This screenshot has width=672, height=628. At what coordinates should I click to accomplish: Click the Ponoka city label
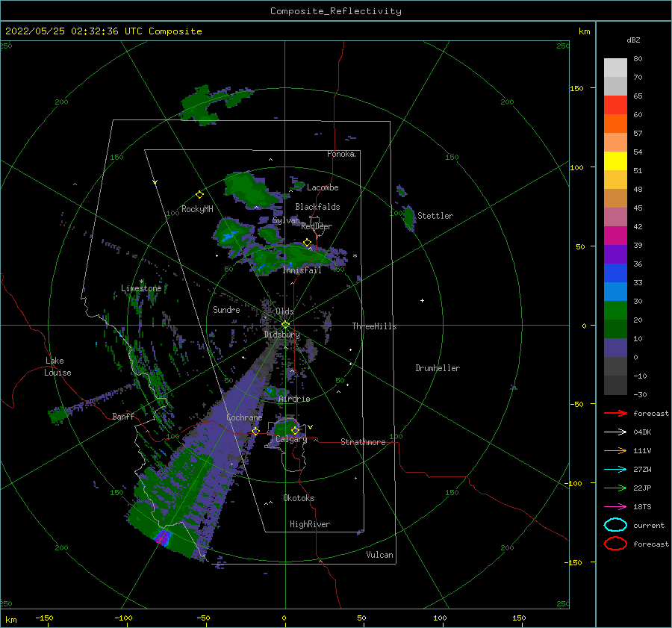(340, 154)
